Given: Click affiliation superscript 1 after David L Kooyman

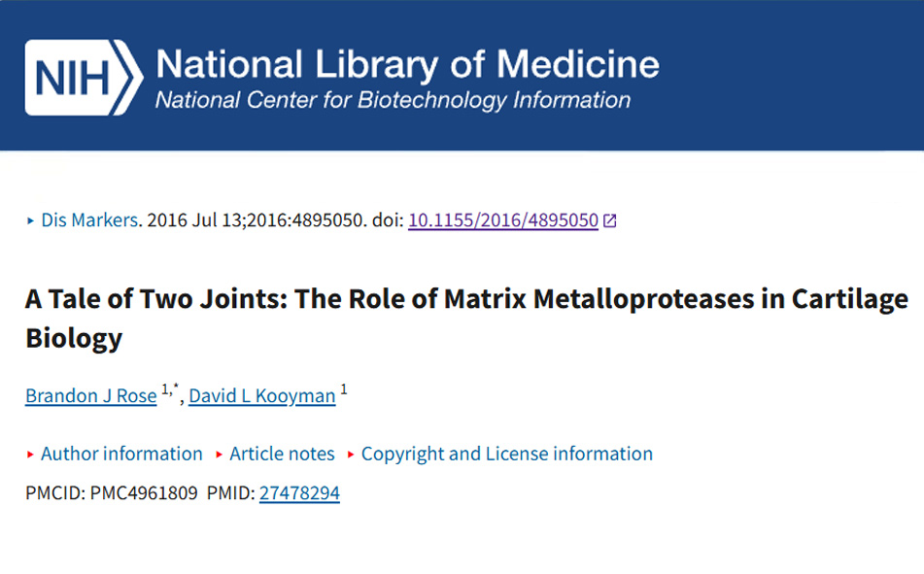Looking at the screenshot, I should click(344, 389).
